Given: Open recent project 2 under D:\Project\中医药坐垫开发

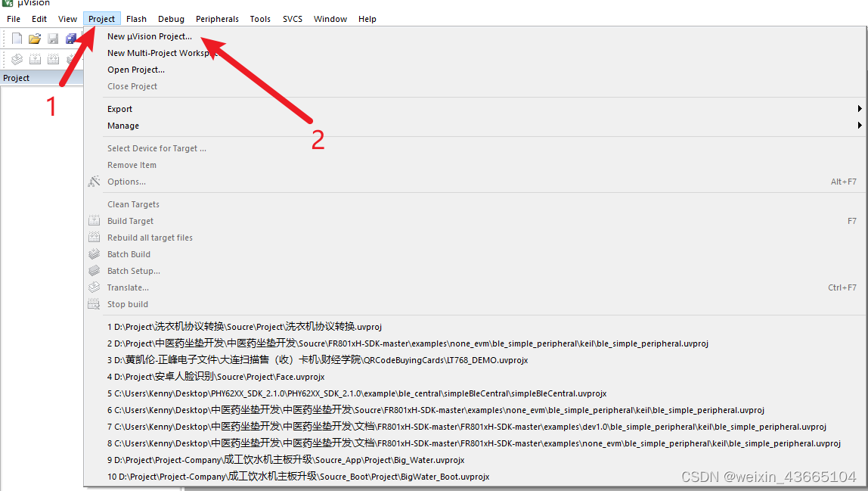Looking at the screenshot, I should click(x=475, y=343).
